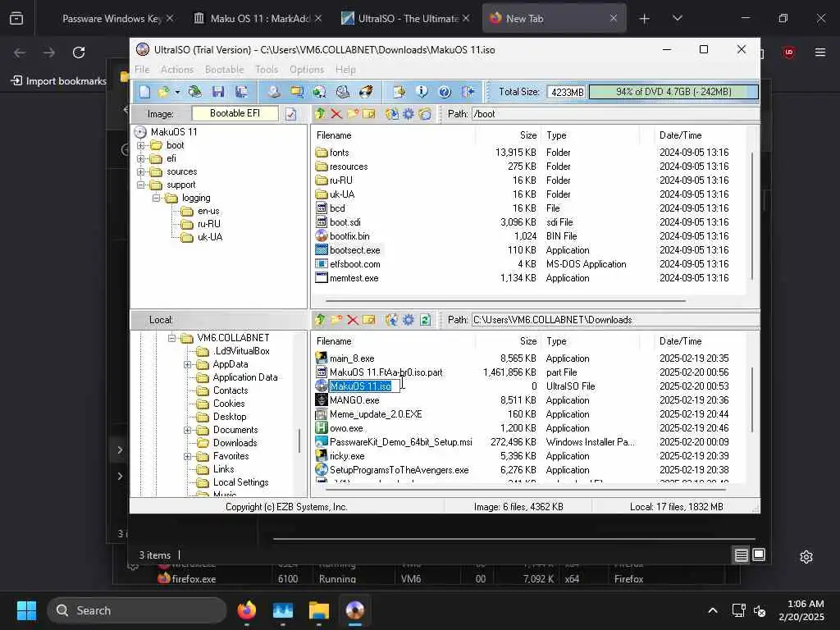
Task: Expand the AppData folder node
Action: 188,364
